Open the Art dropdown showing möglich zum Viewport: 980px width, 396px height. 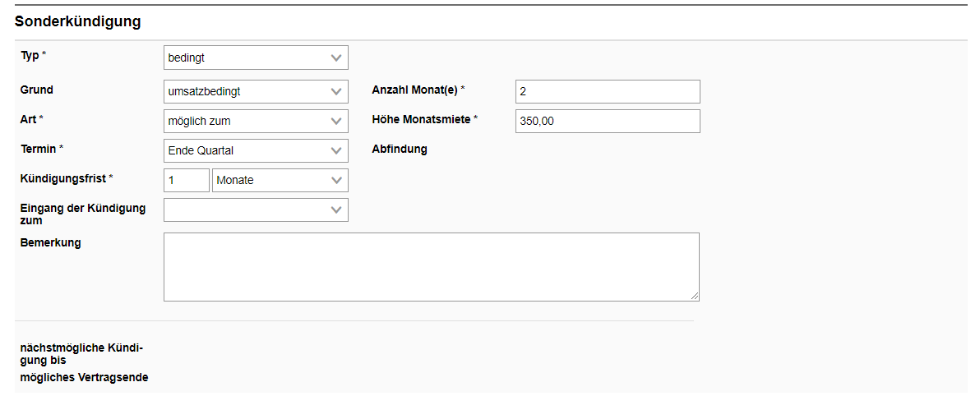[x=256, y=122]
